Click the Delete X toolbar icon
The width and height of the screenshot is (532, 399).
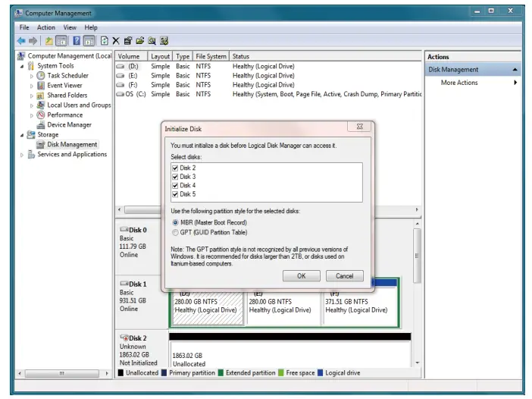116,41
